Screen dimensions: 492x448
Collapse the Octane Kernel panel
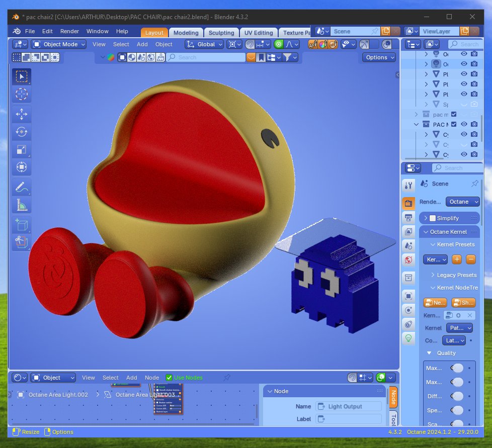pos(426,232)
